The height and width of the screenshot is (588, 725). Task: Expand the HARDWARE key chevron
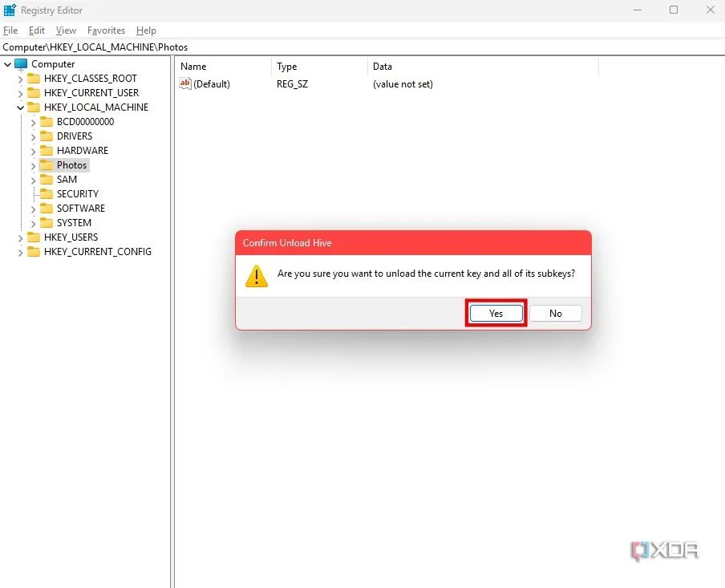(34, 152)
